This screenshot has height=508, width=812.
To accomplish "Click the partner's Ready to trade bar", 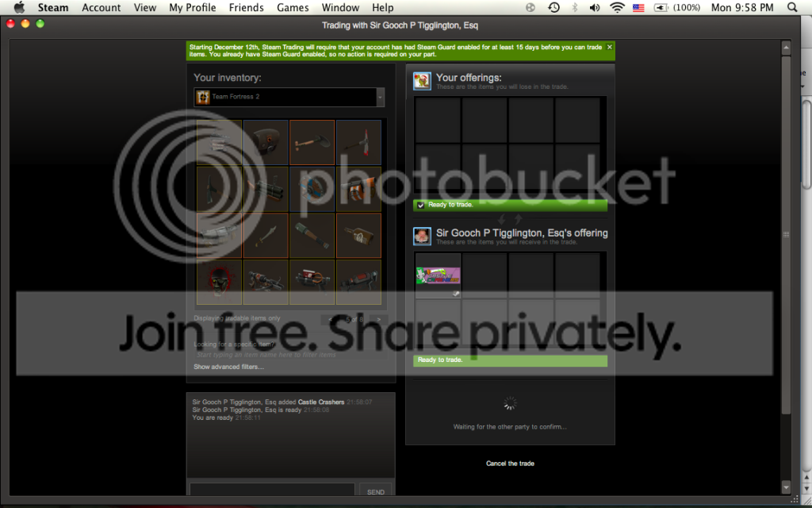I will (x=510, y=360).
